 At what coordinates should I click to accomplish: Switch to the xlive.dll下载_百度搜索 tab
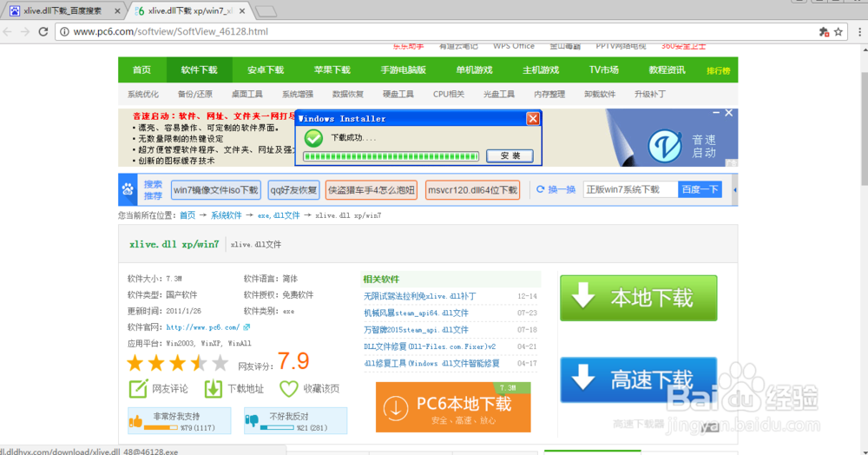[62, 11]
